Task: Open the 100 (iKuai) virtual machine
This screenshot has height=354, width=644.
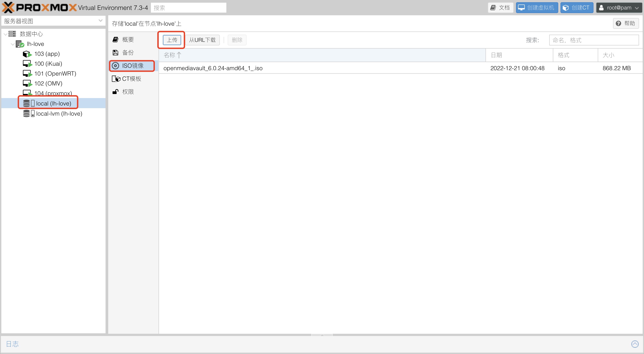Action: click(48, 64)
